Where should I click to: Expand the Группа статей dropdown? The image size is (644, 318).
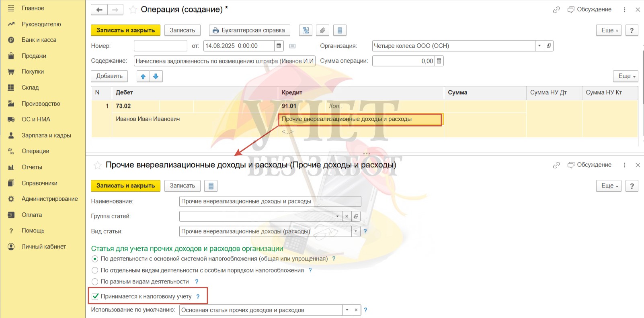click(338, 216)
